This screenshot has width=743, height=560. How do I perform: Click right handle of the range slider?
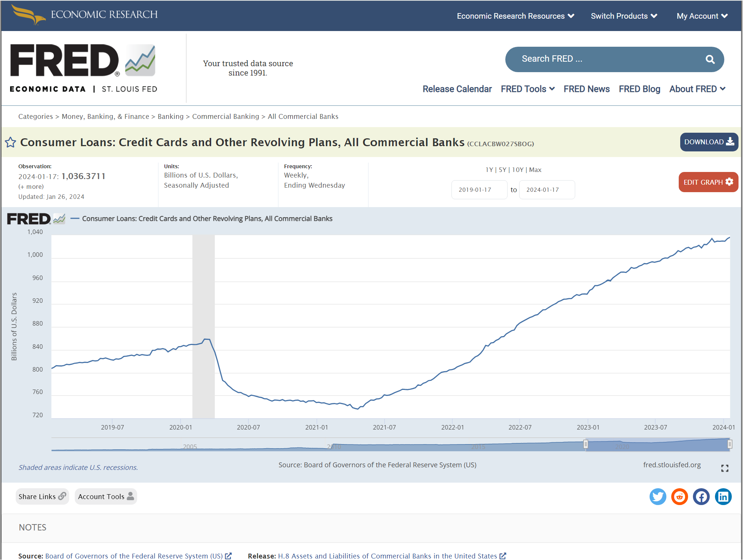[x=730, y=444]
